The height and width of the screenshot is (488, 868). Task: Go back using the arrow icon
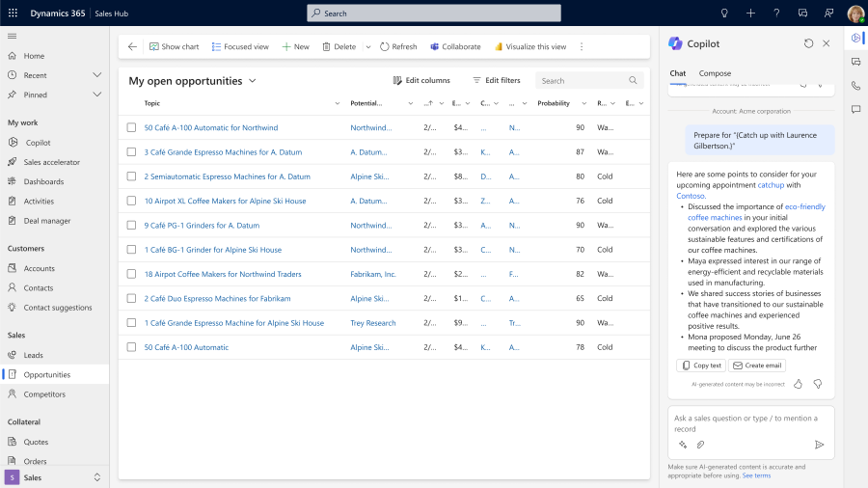(x=132, y=46)
